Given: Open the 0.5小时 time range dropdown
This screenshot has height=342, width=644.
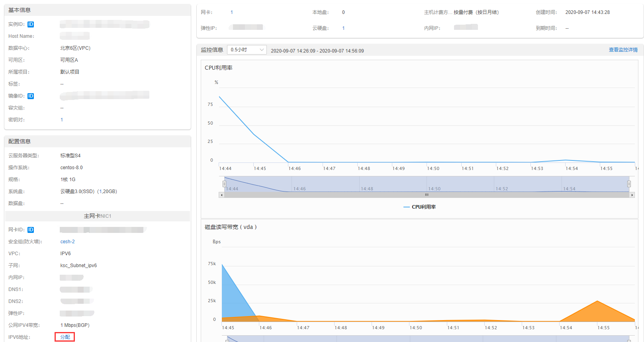Looking at the screenshot, I should 247,50.
